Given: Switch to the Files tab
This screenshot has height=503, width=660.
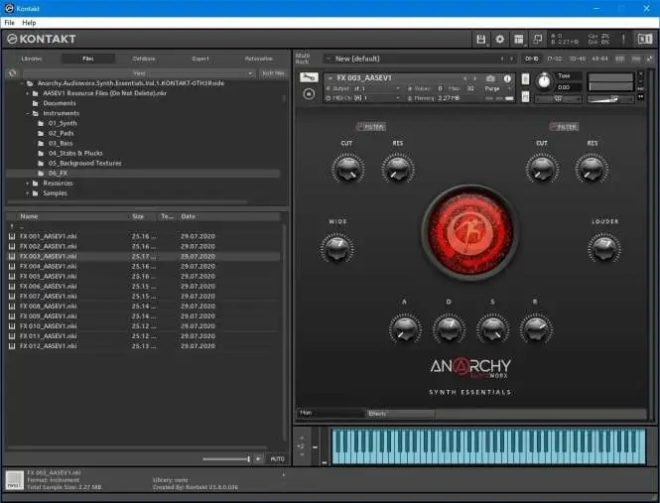Looking at the screenshot, I should (x=88, y=59).
